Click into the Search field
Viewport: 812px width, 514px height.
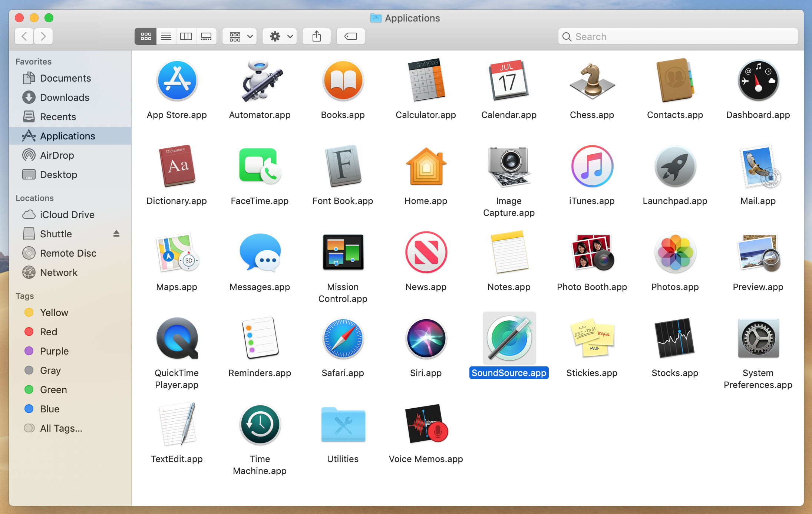tap(678, 36)
